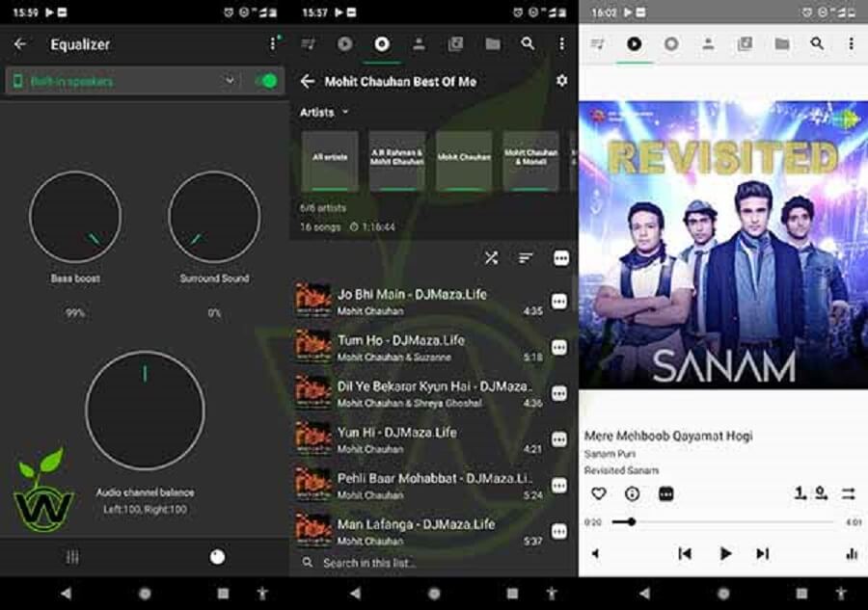Seek within the song progress bar
This screenshot has width=868, height=610.
(722, 521)
